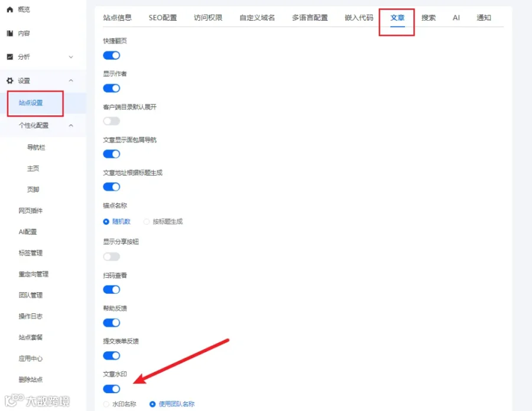The height and width of the screenshot is (411, 532).
Task: Click the content book icon beside 内容
Action: [x=10, y=33]
